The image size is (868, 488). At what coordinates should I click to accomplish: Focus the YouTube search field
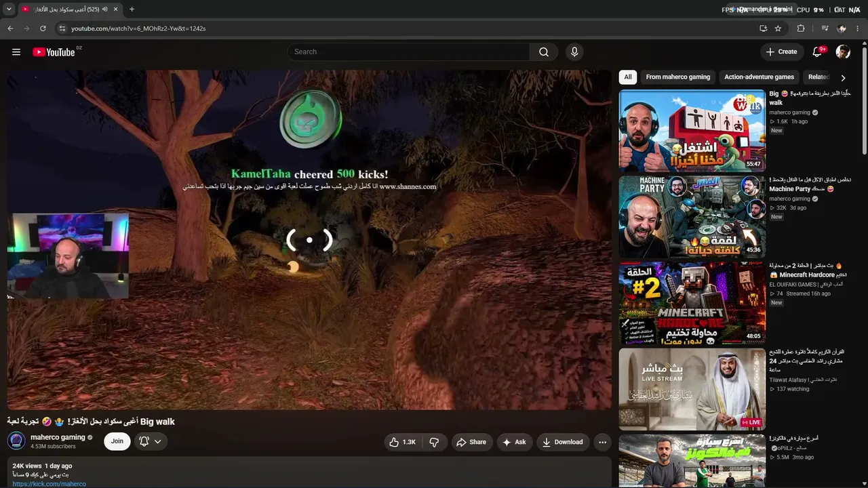(409, 52)
